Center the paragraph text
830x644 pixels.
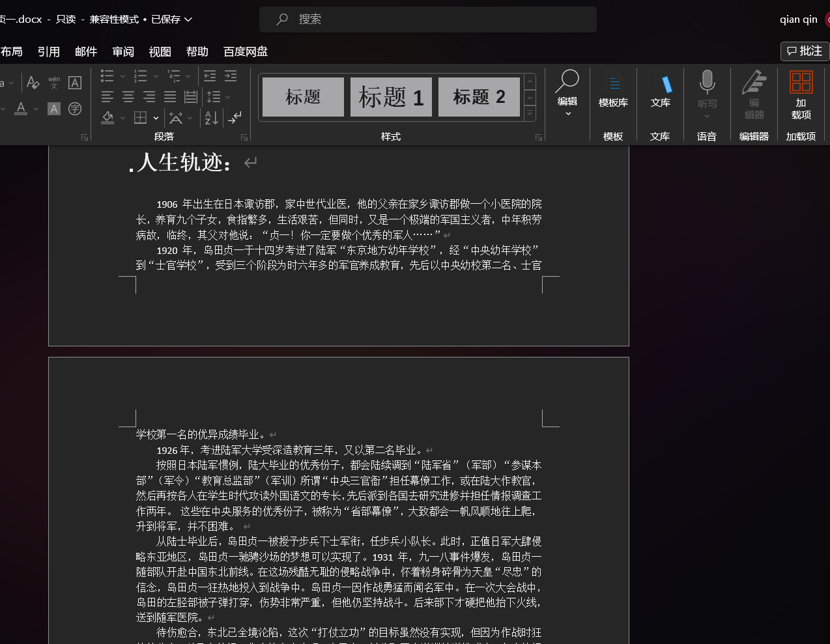128,97
